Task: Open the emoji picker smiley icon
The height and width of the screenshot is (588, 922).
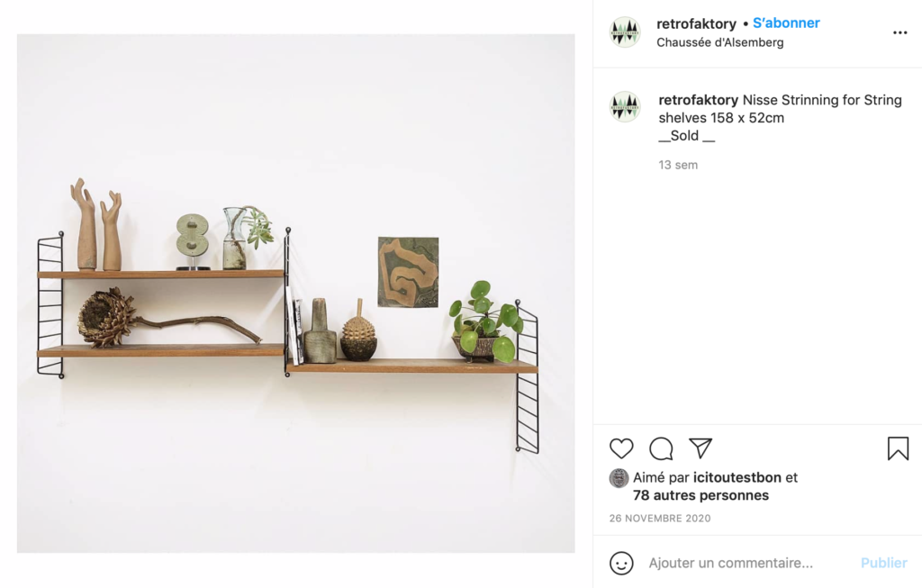Action: [x=621, y=563]
